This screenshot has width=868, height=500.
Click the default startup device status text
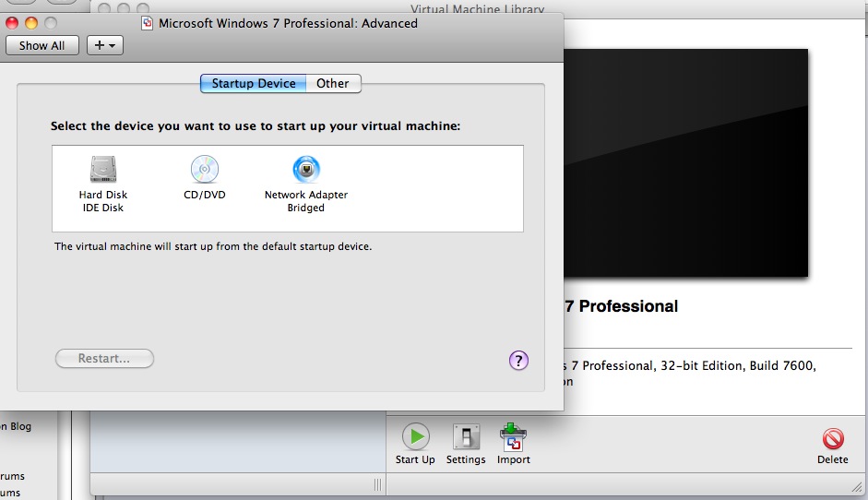pos(213,246)
